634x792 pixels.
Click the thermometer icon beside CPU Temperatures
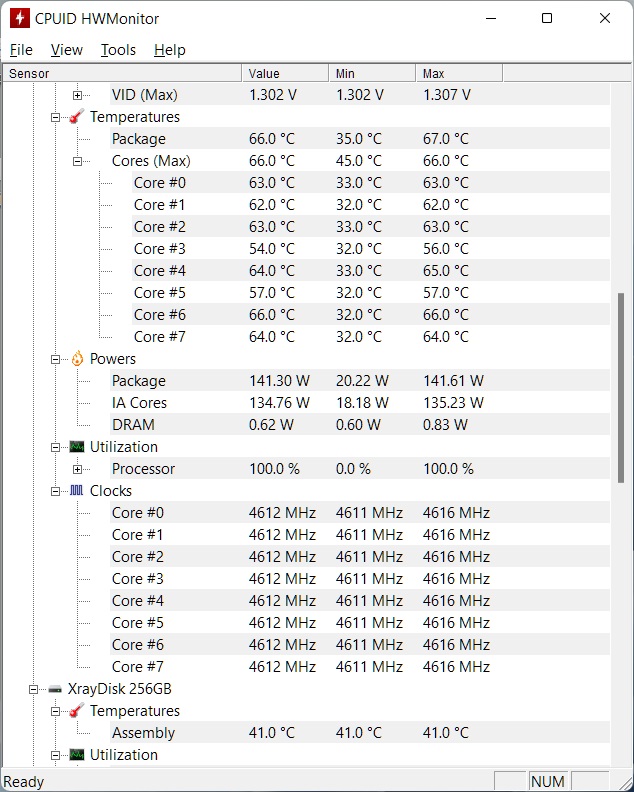tap(77, 117)
